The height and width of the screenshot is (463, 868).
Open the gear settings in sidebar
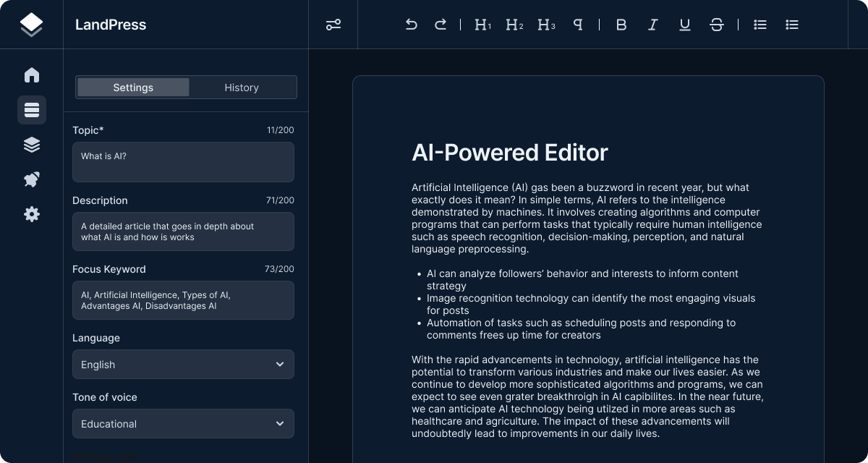point(32,214)
